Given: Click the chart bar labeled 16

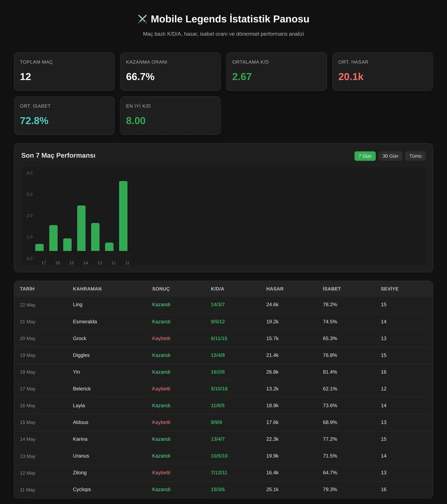Looking at the screenshot, I should point(53,238).
